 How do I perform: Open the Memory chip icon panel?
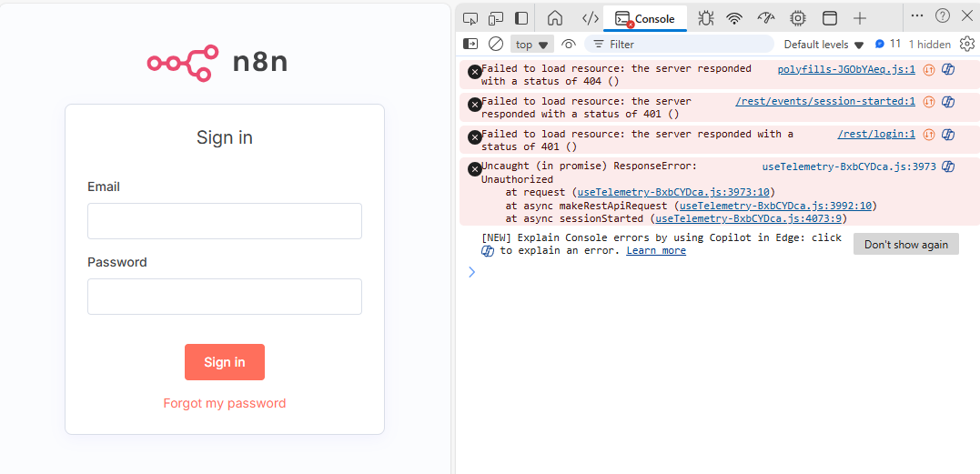click(798, 18)
